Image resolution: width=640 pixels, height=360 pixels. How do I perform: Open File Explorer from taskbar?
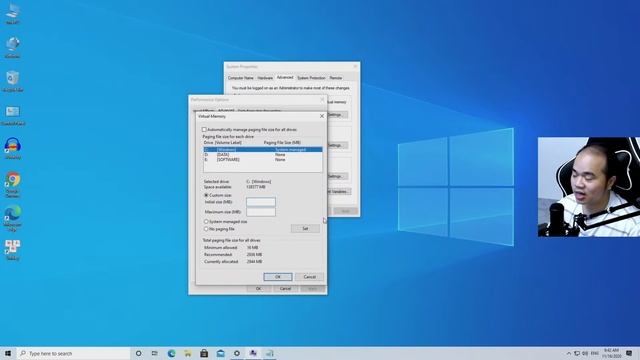click(188, 353)
